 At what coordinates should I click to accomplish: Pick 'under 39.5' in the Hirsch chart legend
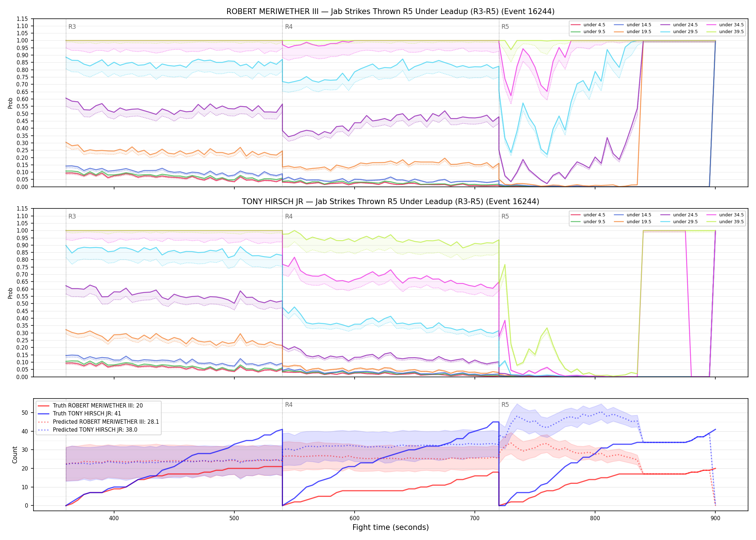tap(725, 222)
